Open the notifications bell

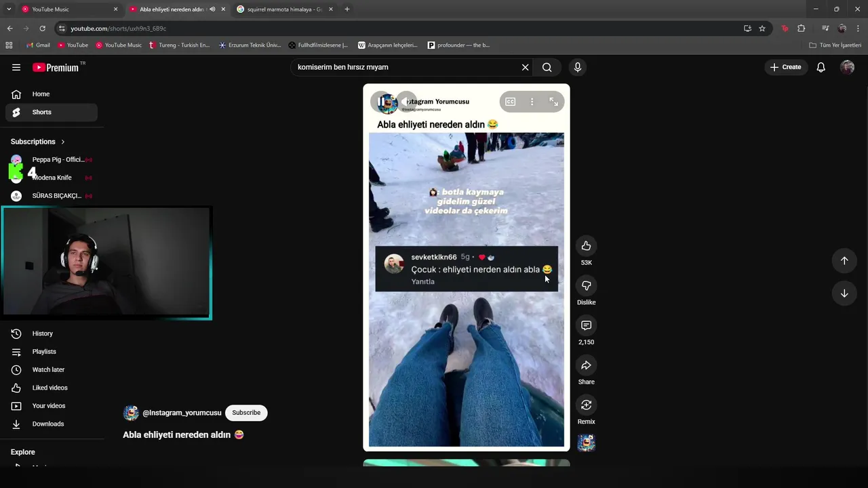[821, 67]
